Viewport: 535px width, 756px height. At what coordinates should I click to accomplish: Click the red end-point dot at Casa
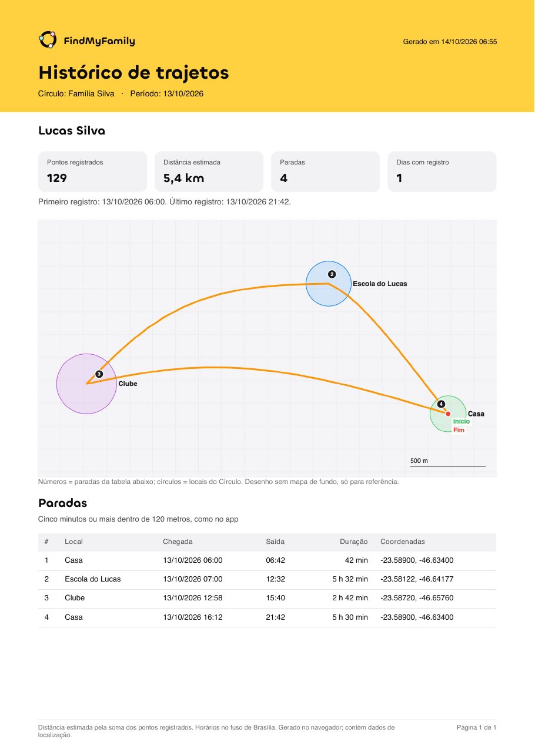click(x=448, y=414)
